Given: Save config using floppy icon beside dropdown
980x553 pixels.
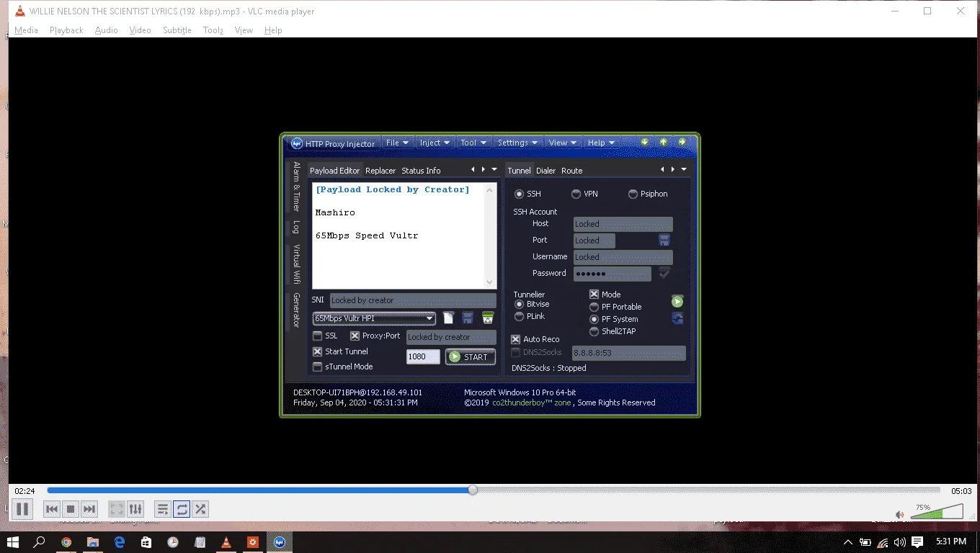Looking at the screenshot, I should pos(468,318).
